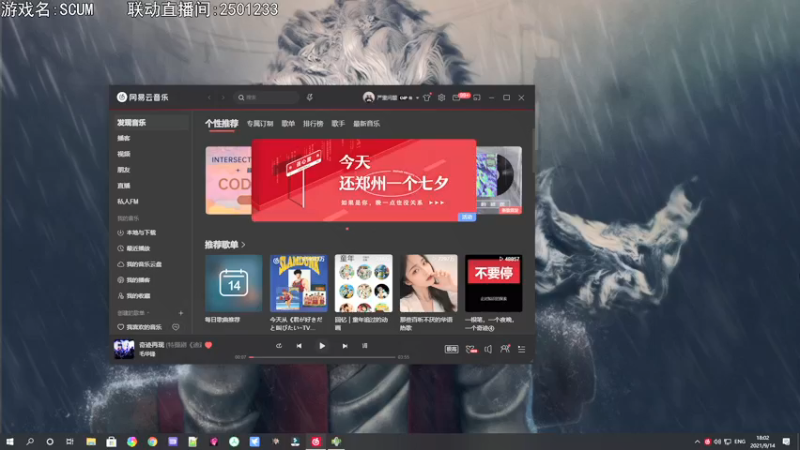Select the right vinyl record banner
The height and width of the screenshot is (450, 800).
(499, 180)
